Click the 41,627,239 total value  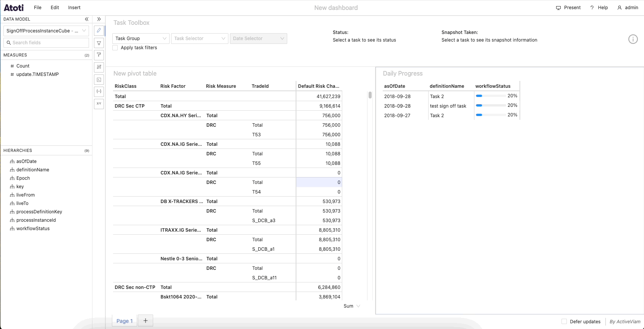point(328,97)
